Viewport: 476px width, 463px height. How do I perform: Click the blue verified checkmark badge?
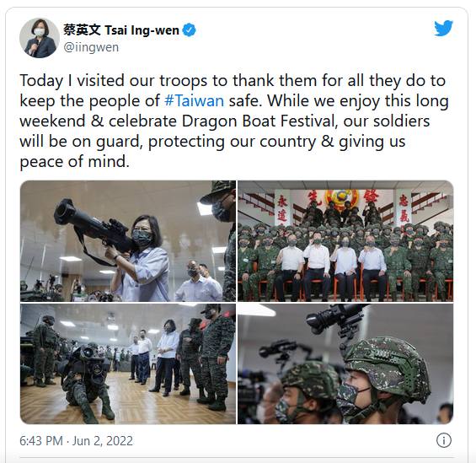(189, 30)
